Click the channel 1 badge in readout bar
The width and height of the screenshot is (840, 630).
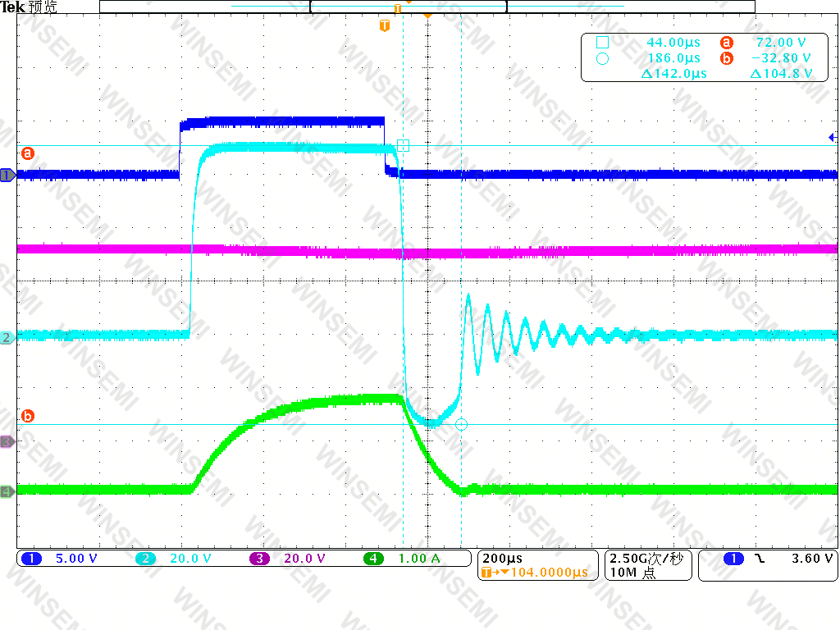click(x=31, y=558)
